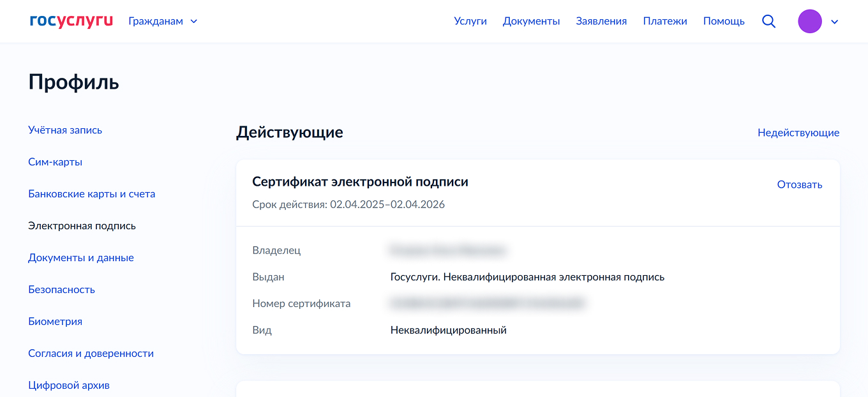The height and width of the screenshot is (397, 868).
Task: Open Сим-карты section in sidebar
Action: [x=55, y=161]
